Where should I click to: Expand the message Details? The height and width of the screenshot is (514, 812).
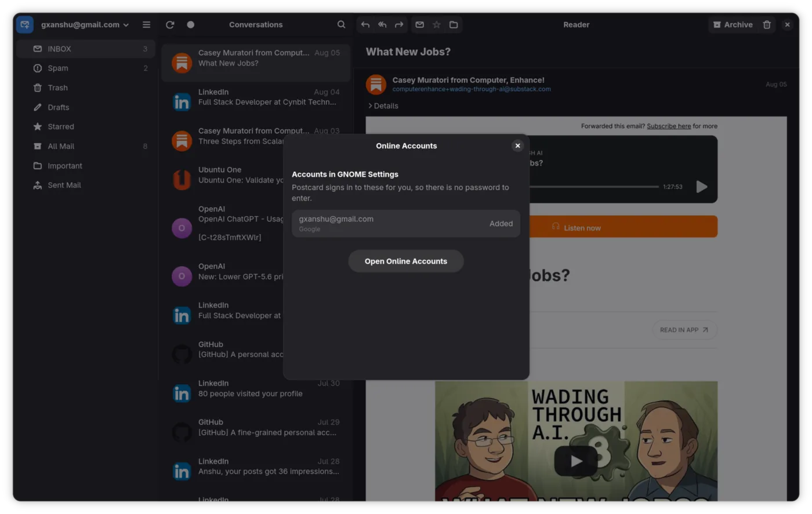(383, 105)
